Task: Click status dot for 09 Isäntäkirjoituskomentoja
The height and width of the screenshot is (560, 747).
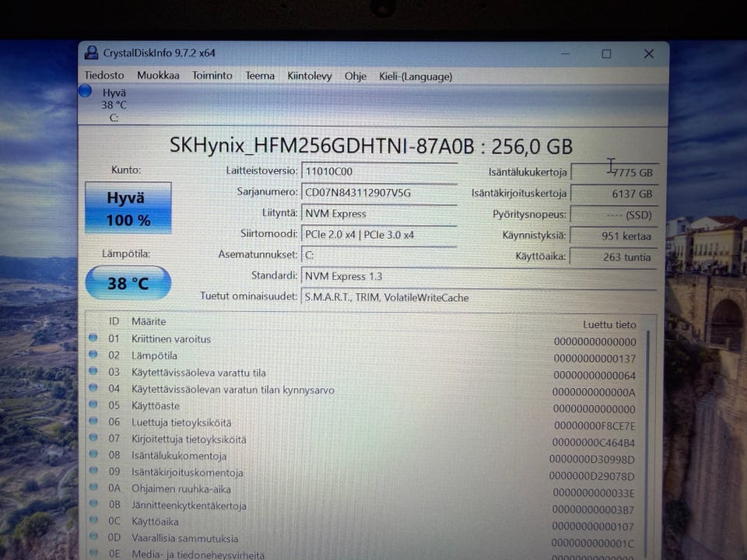Action: click(93, 471)
